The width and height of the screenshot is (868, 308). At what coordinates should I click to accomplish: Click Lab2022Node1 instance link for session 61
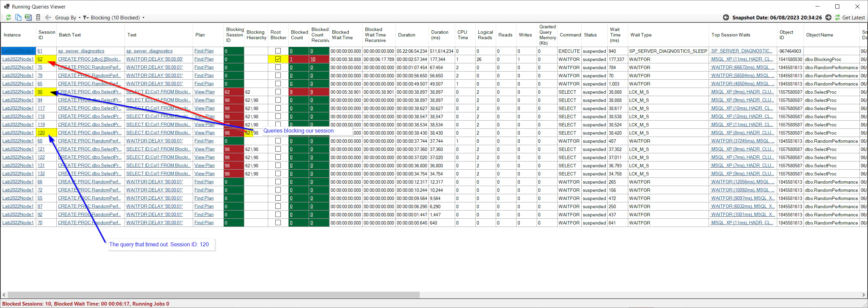click(x=18, y=51)
